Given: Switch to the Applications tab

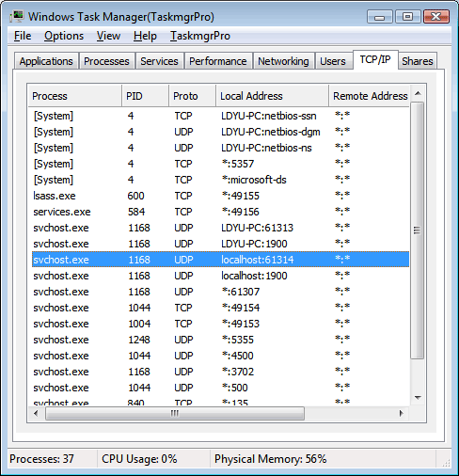Looking at the screenshot, I should coord(46,61).
